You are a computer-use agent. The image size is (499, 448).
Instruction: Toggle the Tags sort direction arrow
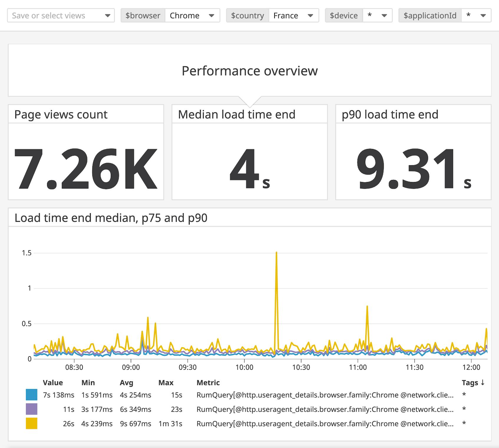tap(483, 383)
